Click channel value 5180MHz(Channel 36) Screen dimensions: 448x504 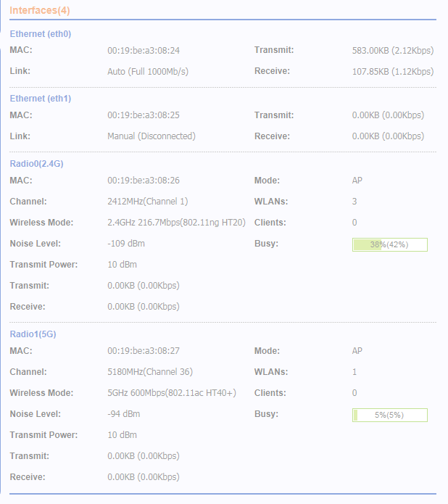click(150, 371)
